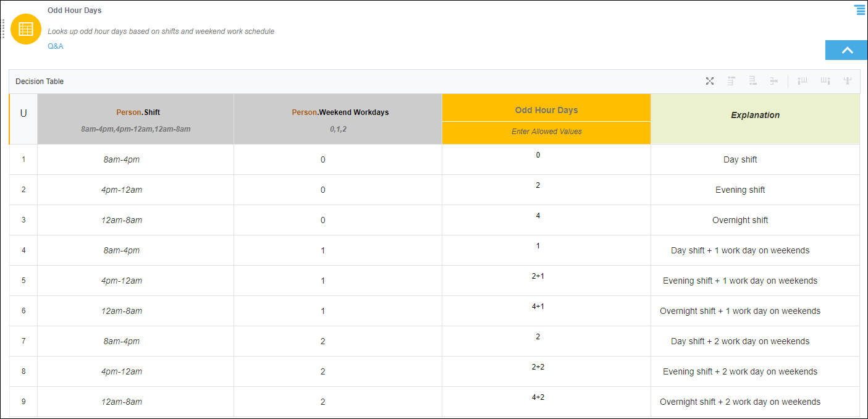Select row number 5
This screenshot has width=868, height=419.
click(x=23, y=281)
